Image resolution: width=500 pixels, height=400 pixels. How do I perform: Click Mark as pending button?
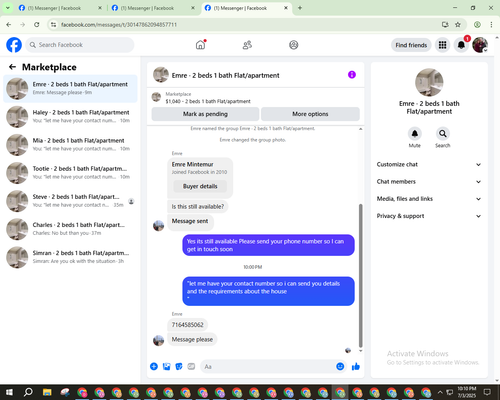coord(205,114)
